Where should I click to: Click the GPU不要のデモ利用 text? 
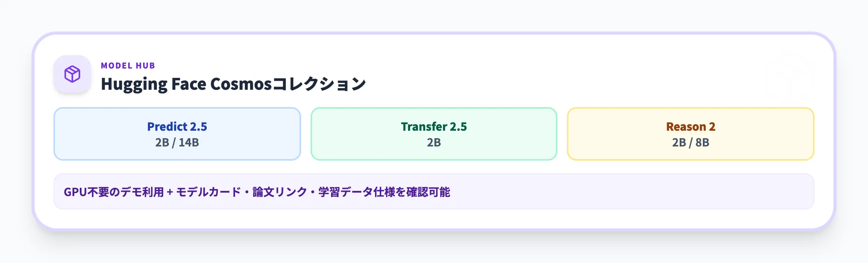pos(114,192)
